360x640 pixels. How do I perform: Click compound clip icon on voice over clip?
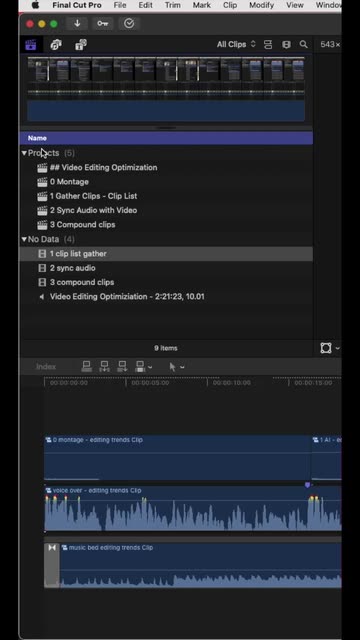click(49, 490)
